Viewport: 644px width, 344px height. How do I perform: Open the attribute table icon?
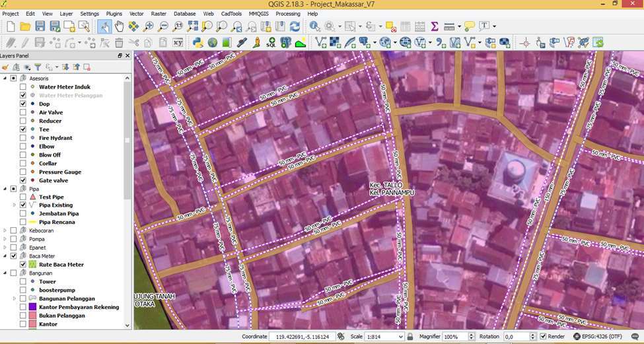[406, 26]
